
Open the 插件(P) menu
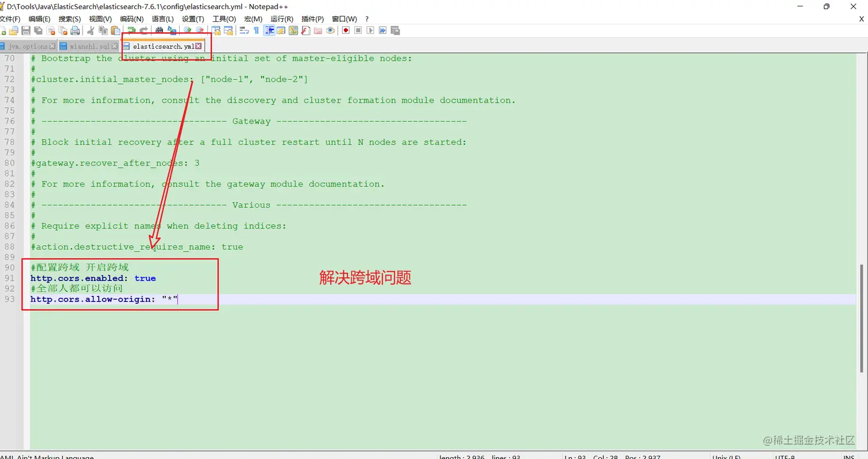[312, 19]
